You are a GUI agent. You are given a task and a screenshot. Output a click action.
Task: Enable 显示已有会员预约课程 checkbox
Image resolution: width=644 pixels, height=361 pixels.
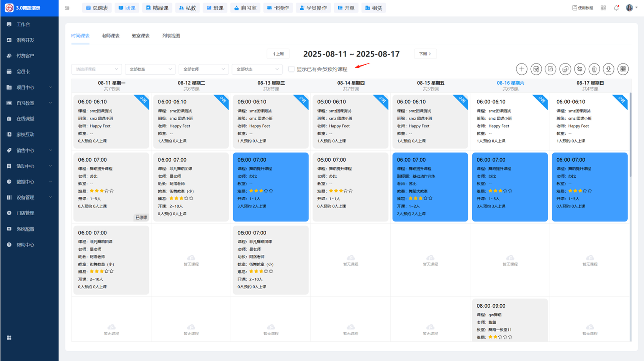291,69
